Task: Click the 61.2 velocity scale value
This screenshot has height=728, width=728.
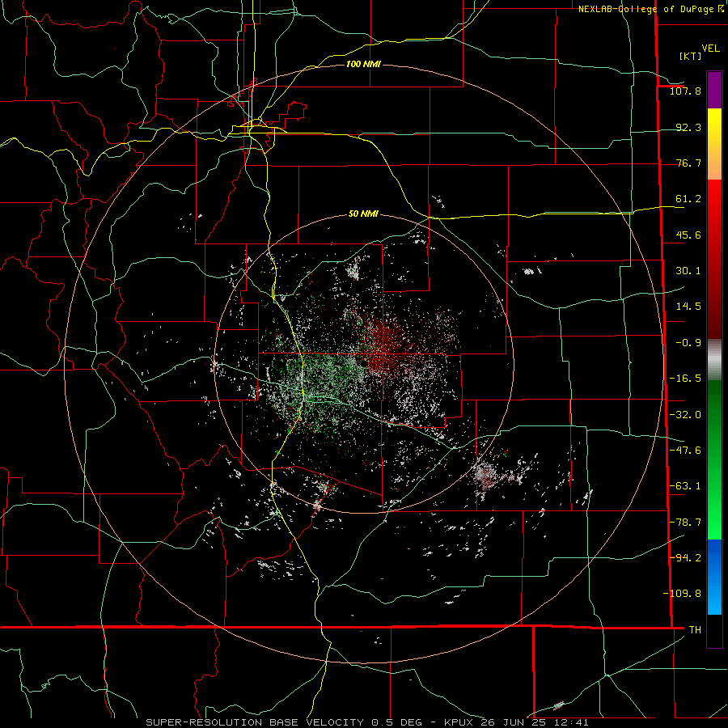Action: point(688,199)
